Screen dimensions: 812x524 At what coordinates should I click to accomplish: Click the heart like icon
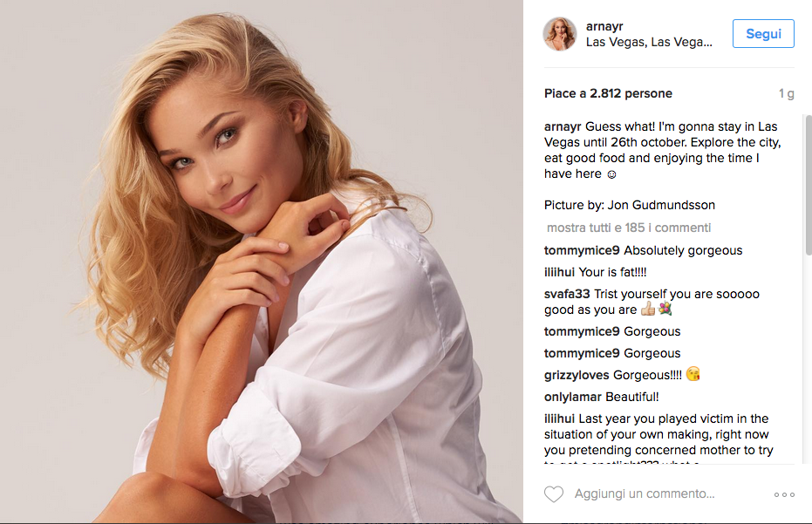[x=554, y=494]
